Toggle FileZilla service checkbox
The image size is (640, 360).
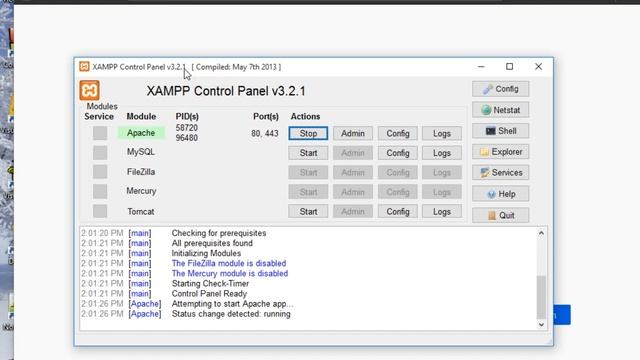(x=100, y=172)
